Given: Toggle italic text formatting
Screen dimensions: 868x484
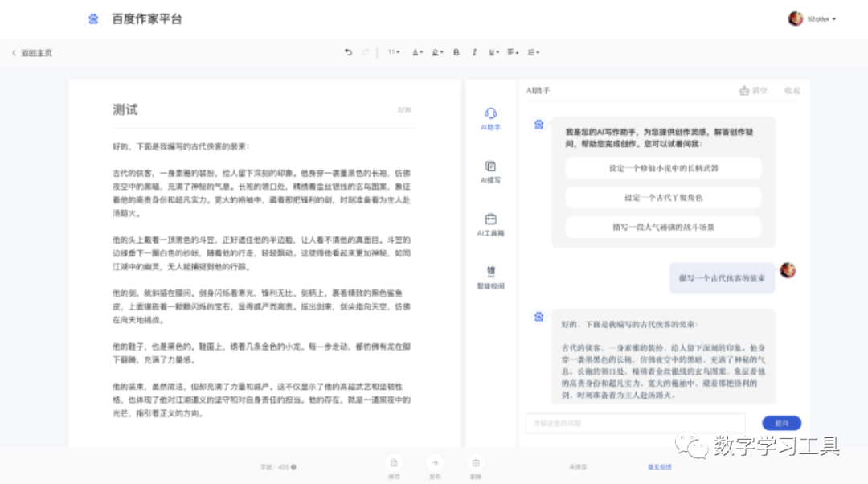Looking at the screenshot, I should (474, 52).
